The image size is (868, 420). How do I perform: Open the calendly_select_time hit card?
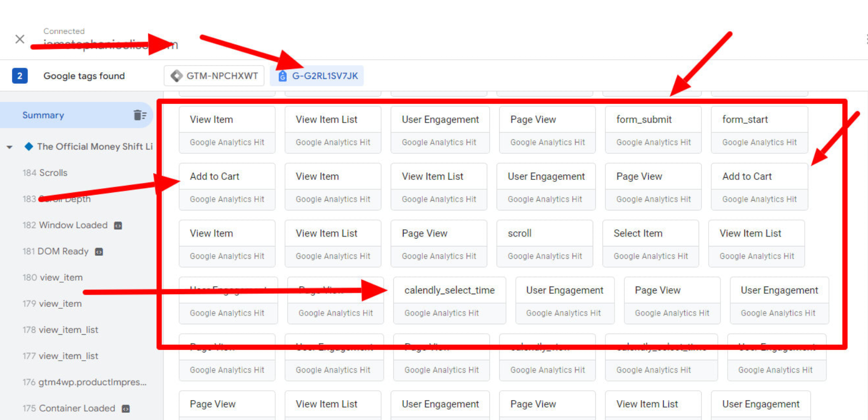[x=449, y=300]
